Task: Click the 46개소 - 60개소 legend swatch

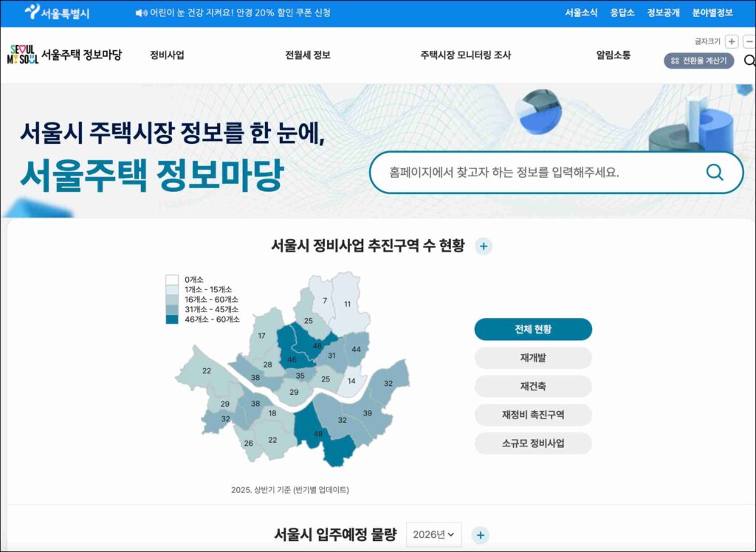Action: 171,319
